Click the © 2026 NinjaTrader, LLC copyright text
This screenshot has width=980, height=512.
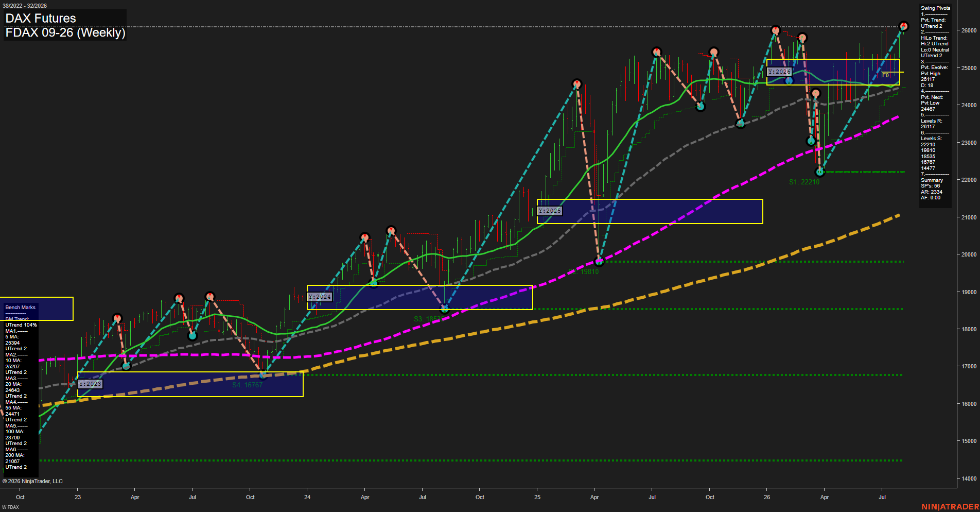point(32,481)
